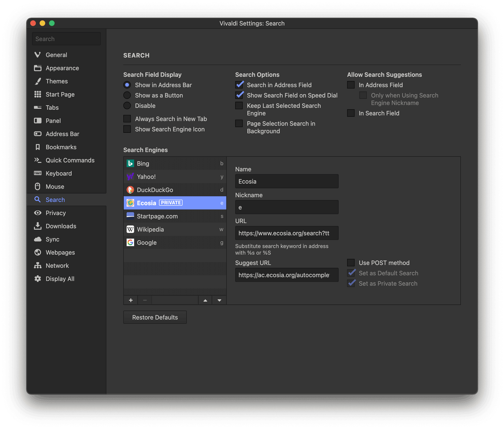This screenshot has width=504, height=429.
Task: Click the Keyboard icon in sidebar
Action: [38, 173]
